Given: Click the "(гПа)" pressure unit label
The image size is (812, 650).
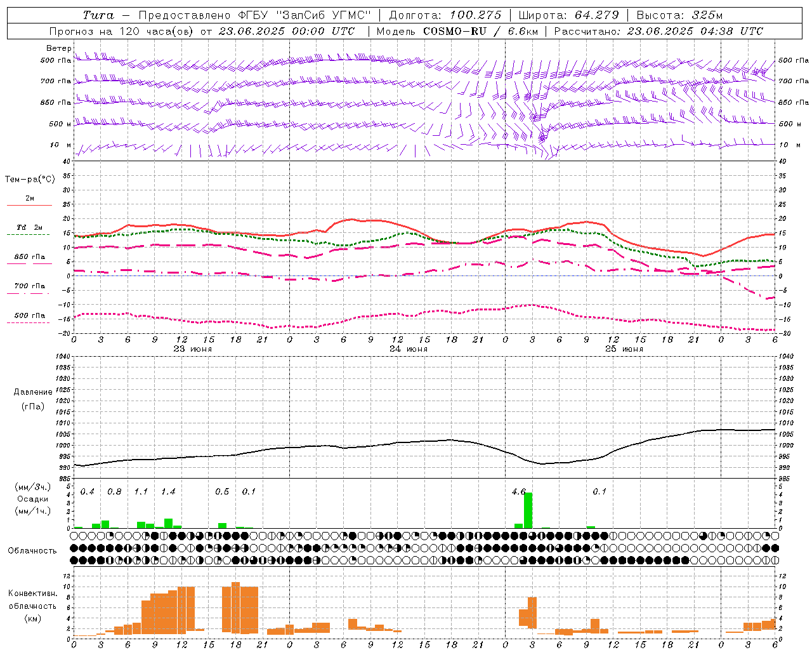Looking at the screenshot, I should 33,406.
